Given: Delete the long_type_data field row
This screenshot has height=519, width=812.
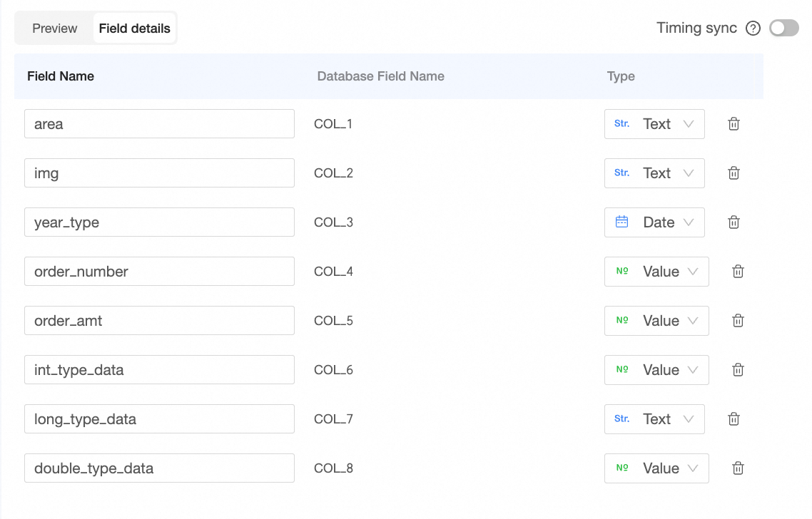Looking at the screenshot, I should click(x=734, y=418).
